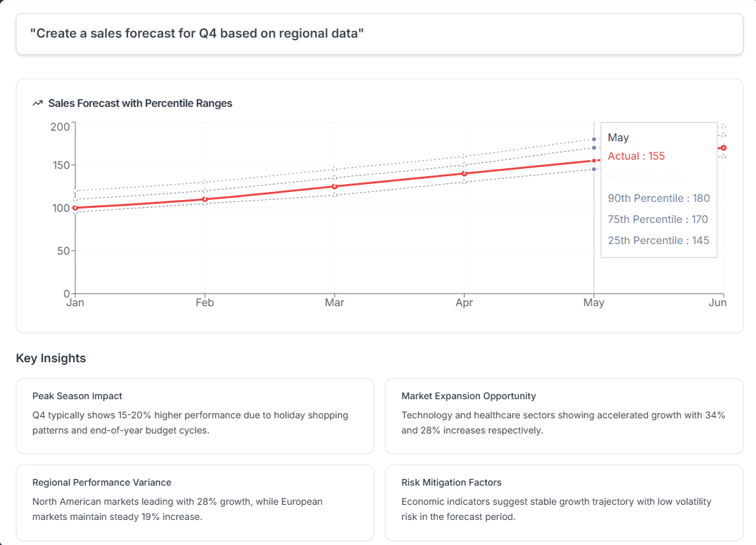Click the 75th percentile point at May
The height and width of the screenshot is (545, 756).
[x=594, y=148]
